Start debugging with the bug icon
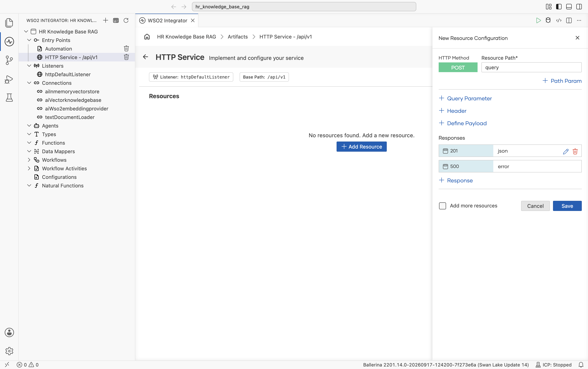Image resolution: width=588 pixels, height=369 pixels. 548,20
